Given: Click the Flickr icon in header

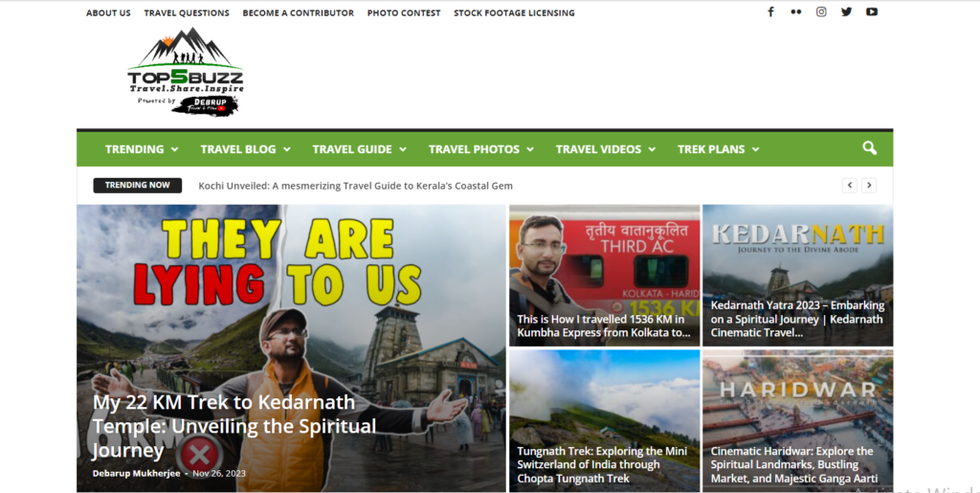Looking at the screenshot, I should pyautogui.click(x=795, y=12).
